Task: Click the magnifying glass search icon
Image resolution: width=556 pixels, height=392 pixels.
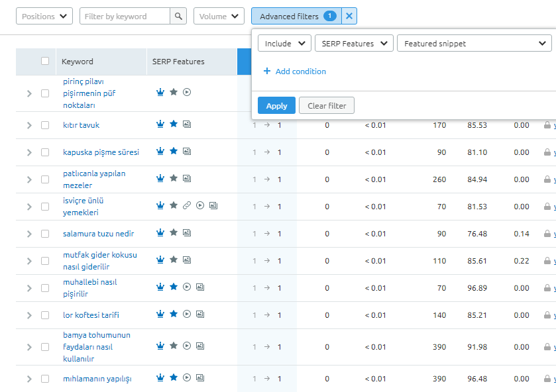Action: tap(178, 15)
